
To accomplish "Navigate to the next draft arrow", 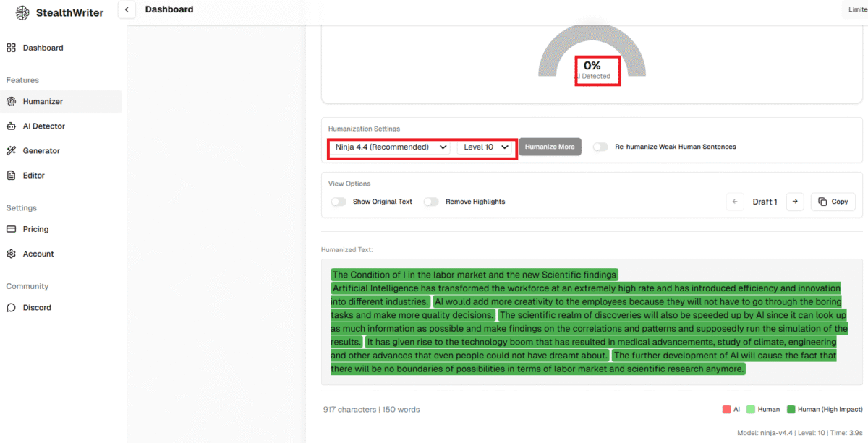I will point(795,202).
